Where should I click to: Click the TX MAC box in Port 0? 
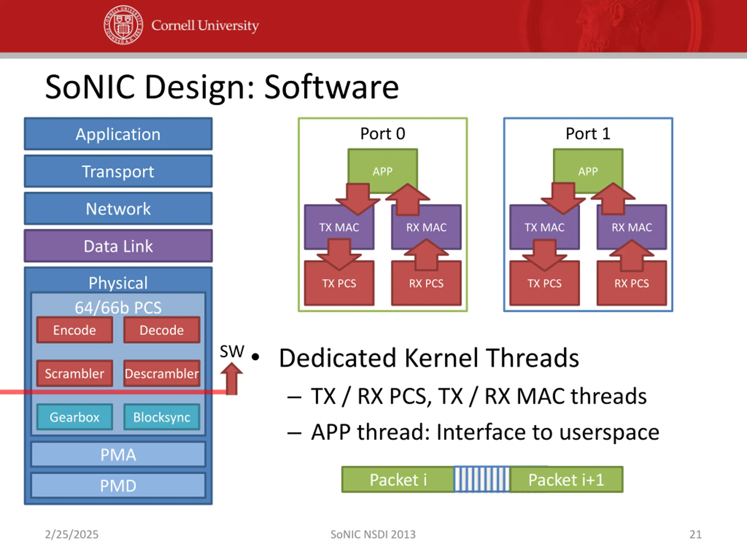pos(339,227)
